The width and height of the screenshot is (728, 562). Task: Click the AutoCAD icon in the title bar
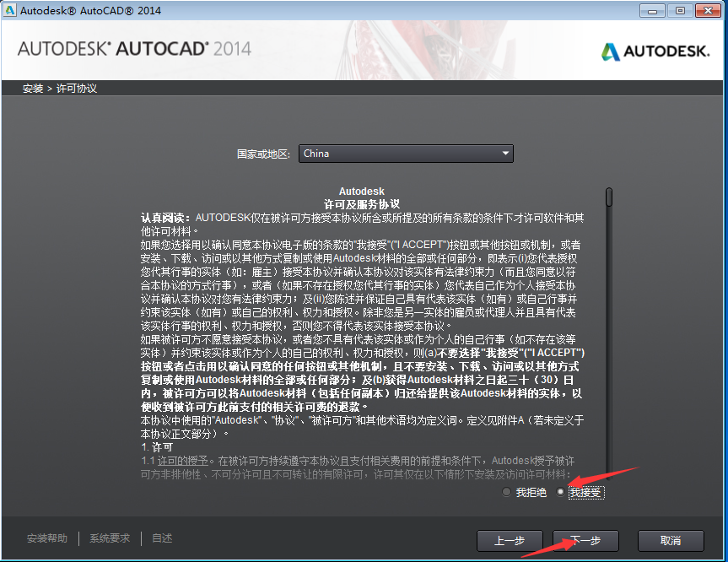[10, 10]
